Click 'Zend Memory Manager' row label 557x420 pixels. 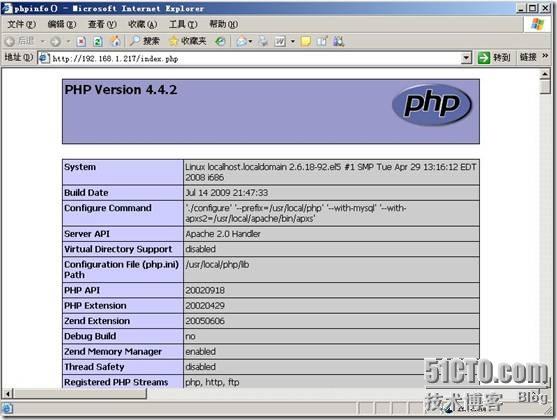coord(113,351)
